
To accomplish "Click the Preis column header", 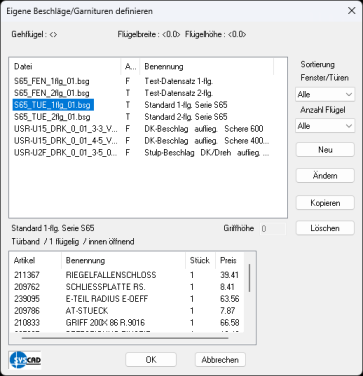I will [x=229, y=260].
